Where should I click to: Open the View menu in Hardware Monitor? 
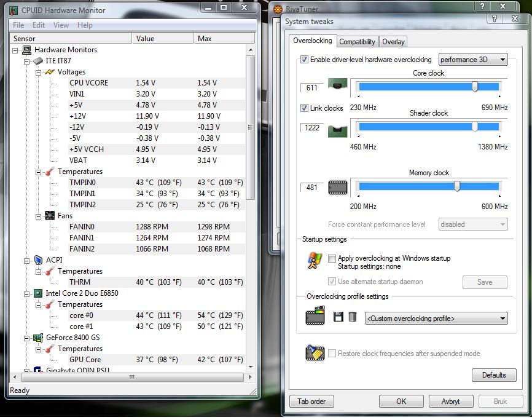[61, 25]
